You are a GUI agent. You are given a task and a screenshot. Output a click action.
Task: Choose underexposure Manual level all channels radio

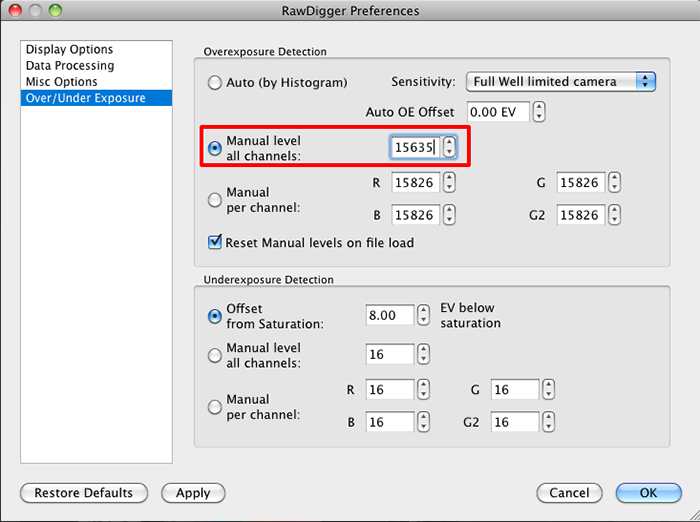215,355
